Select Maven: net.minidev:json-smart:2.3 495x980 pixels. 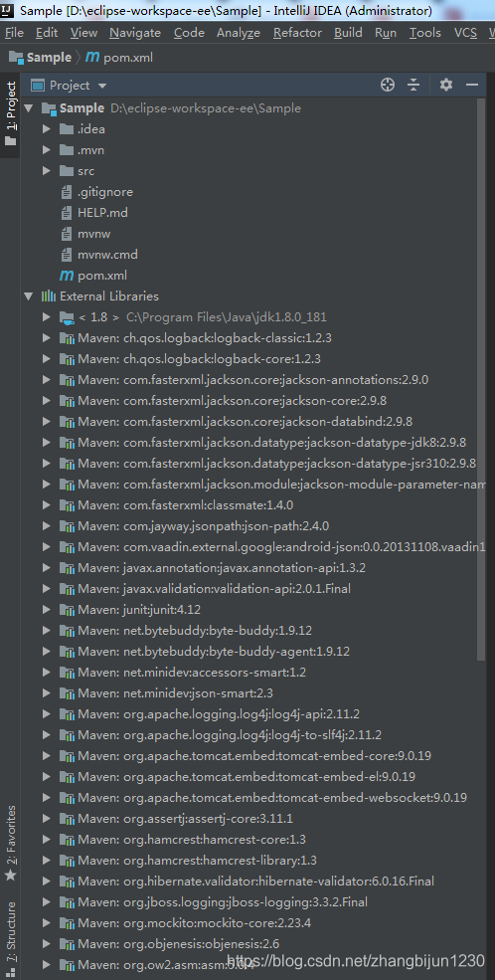pyautogui.click(x=175, y=693)
